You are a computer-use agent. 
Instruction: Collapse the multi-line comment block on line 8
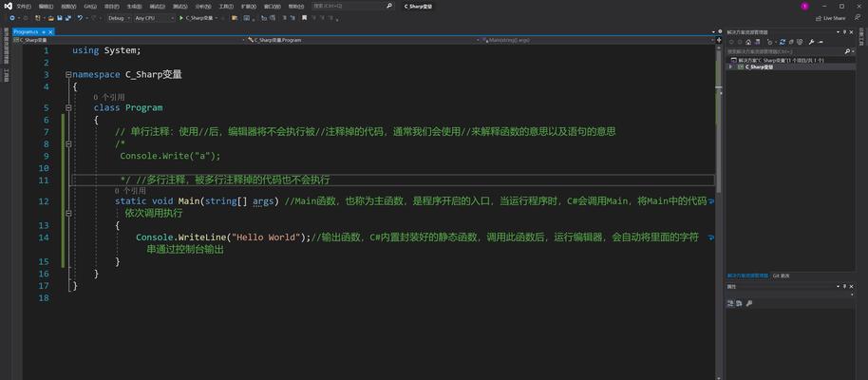click(68, 143)
